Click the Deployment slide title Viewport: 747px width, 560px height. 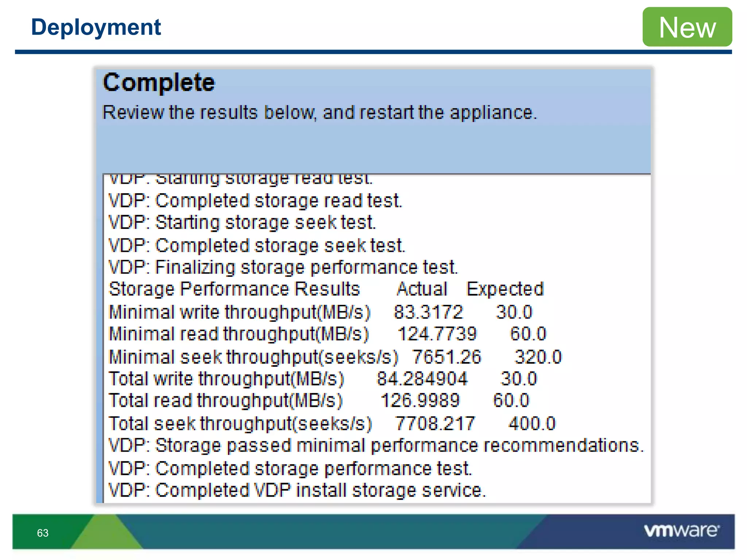click(x=96, y=27)
